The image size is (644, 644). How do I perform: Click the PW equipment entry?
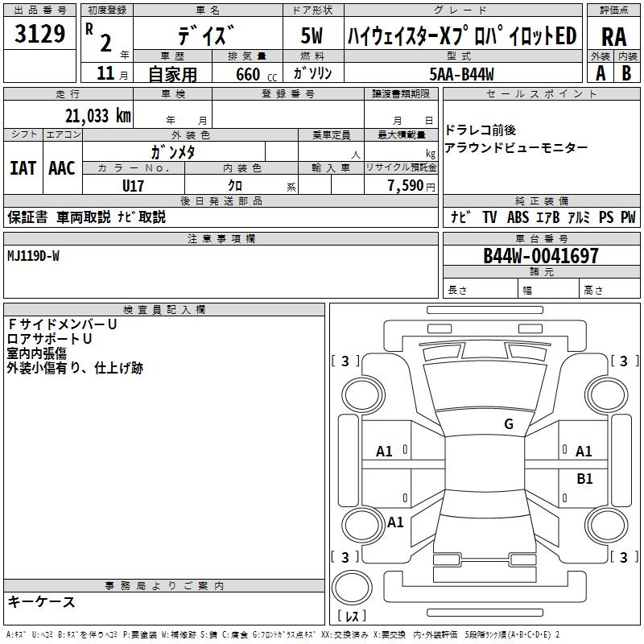point(628,217)
